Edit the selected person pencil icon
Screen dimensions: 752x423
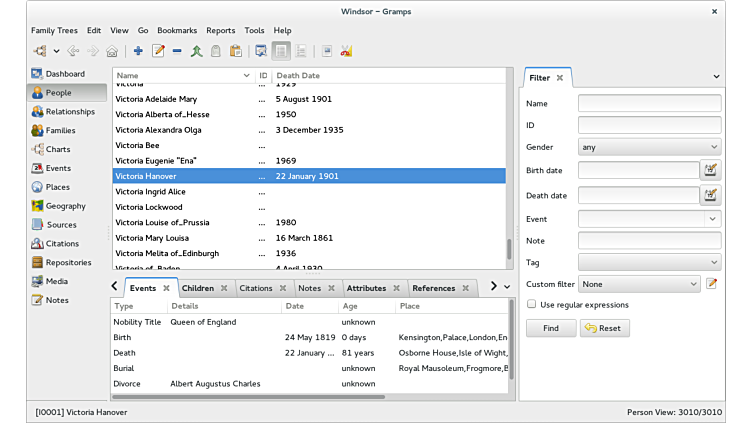coord(158,51)
